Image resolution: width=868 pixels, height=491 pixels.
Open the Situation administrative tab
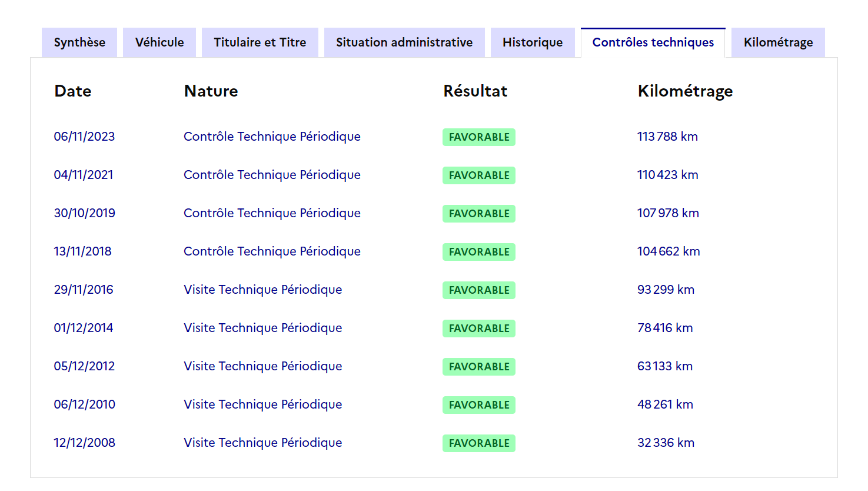[404, 42]
